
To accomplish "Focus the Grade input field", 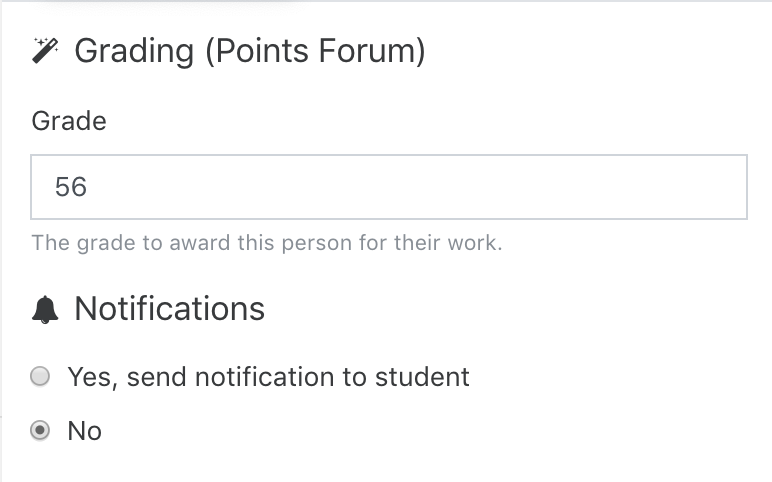I will [x=389, y=187].
